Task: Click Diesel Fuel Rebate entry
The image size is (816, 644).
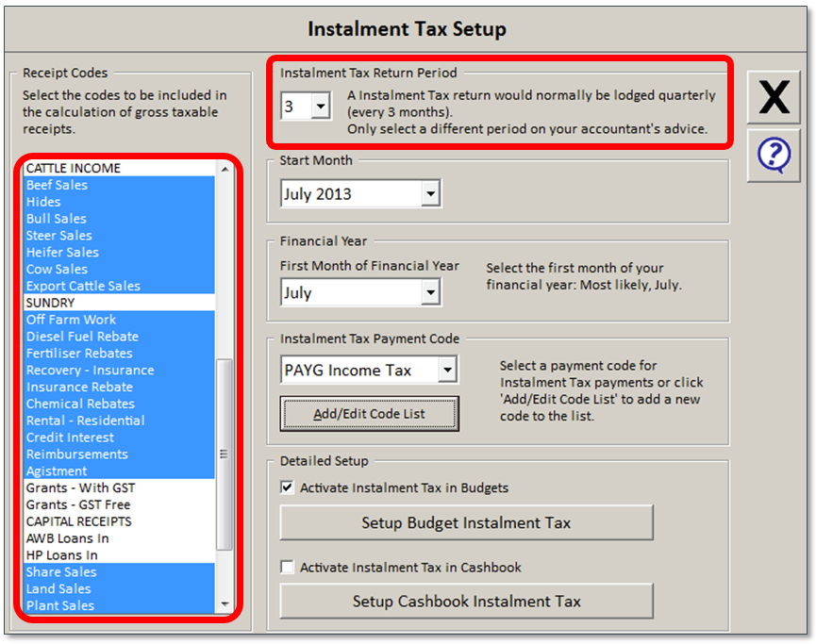Action: 120,336
